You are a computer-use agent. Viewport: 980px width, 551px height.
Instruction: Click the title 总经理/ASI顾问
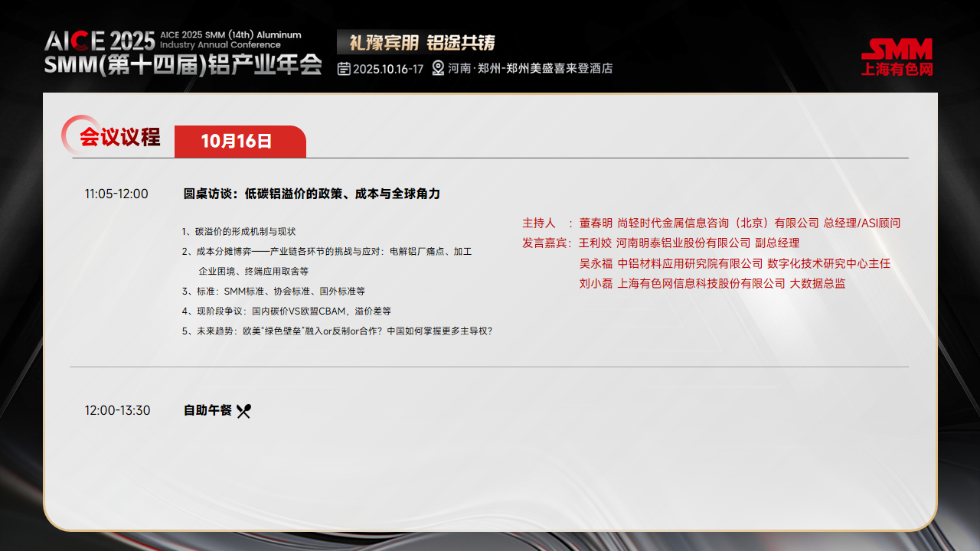tap(862, 223)
